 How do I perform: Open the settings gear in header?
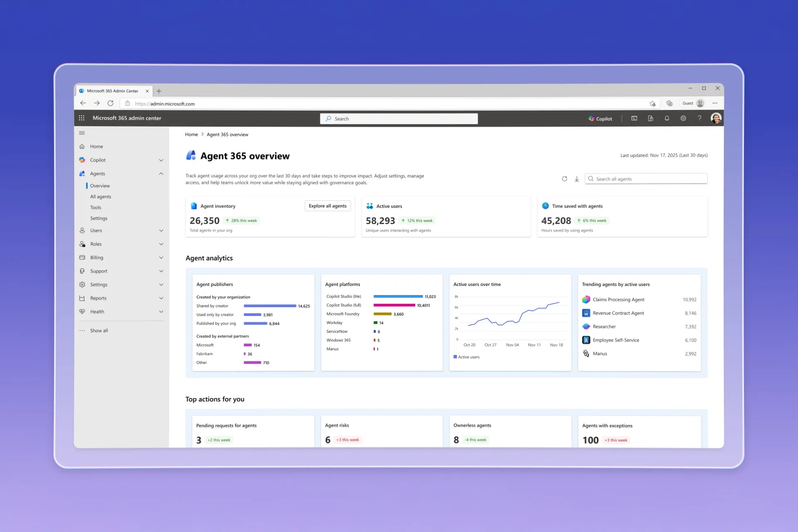click(683, 118)
